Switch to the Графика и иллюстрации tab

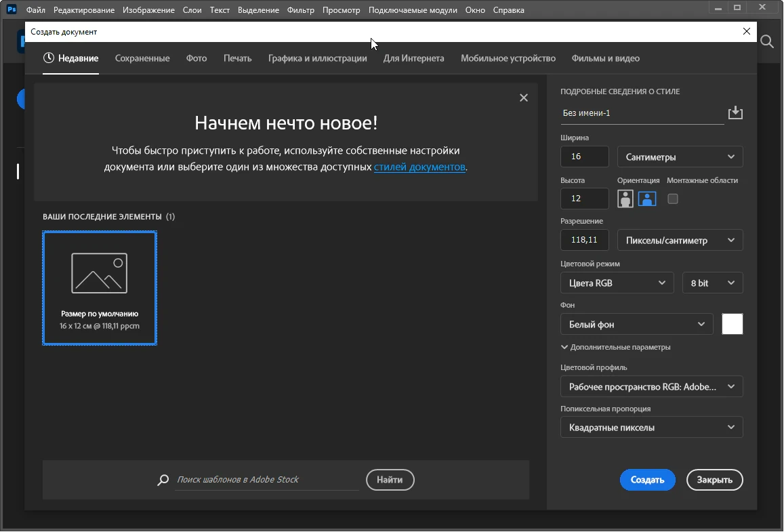pyautogui.click(x=318, y=58)
